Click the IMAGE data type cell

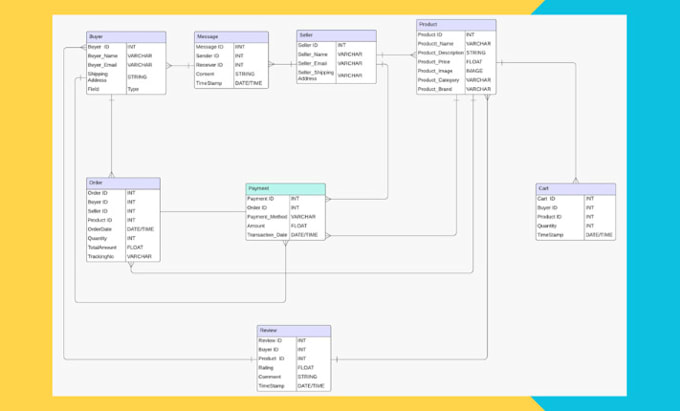(474, 71)
